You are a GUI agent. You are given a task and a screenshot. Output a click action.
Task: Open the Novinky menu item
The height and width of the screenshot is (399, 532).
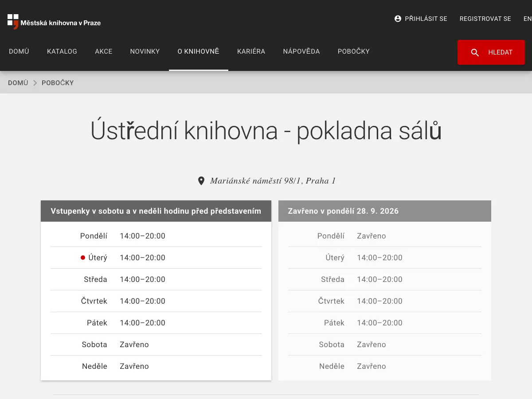[x=145, y=51]
